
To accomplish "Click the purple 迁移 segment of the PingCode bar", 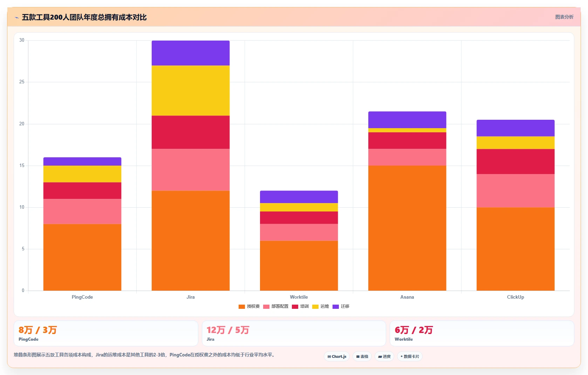I will [x=82, y=161].
